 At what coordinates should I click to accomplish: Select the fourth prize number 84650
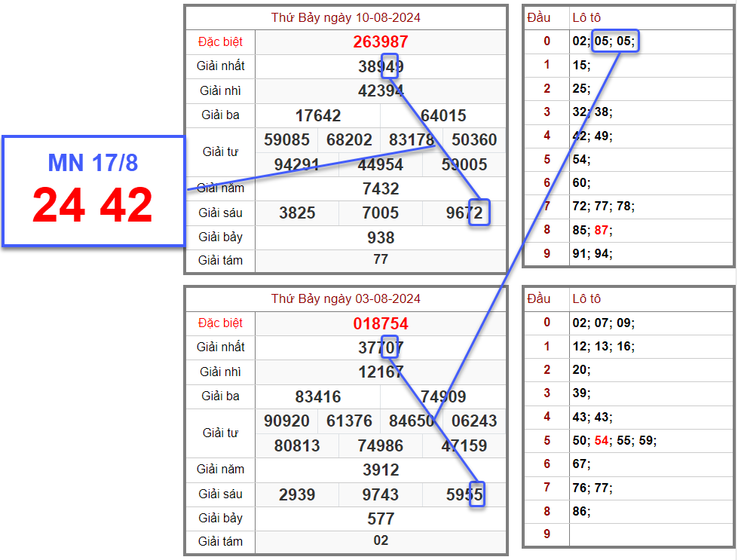coord(412,421)
